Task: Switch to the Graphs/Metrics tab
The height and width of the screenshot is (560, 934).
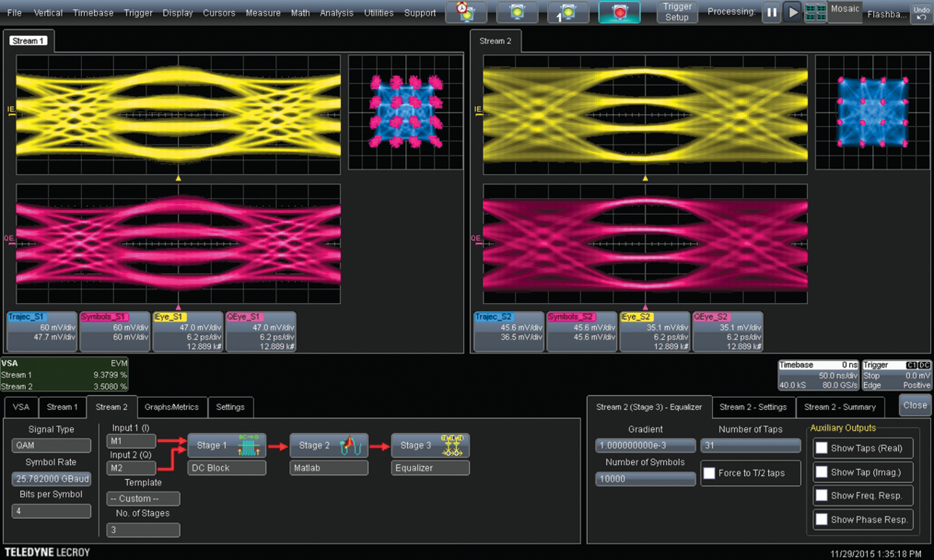Action: point(171,407)
